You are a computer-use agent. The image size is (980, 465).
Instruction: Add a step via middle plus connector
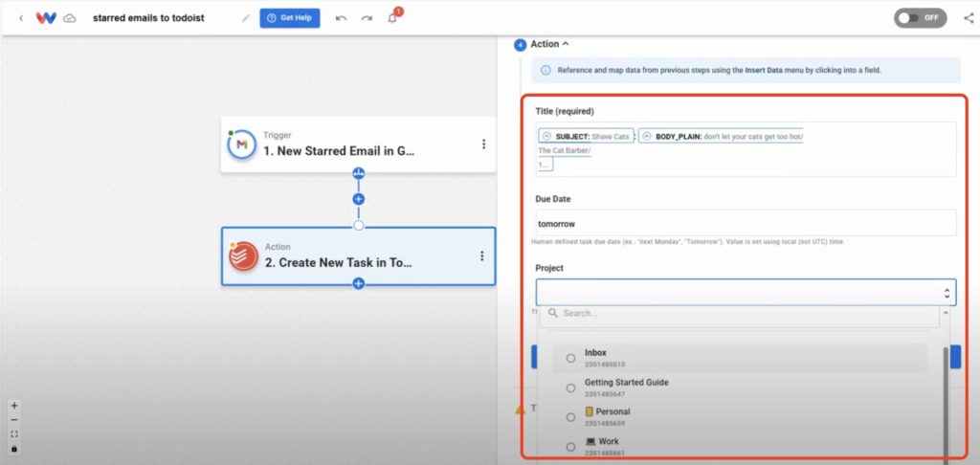pos(359,199)
